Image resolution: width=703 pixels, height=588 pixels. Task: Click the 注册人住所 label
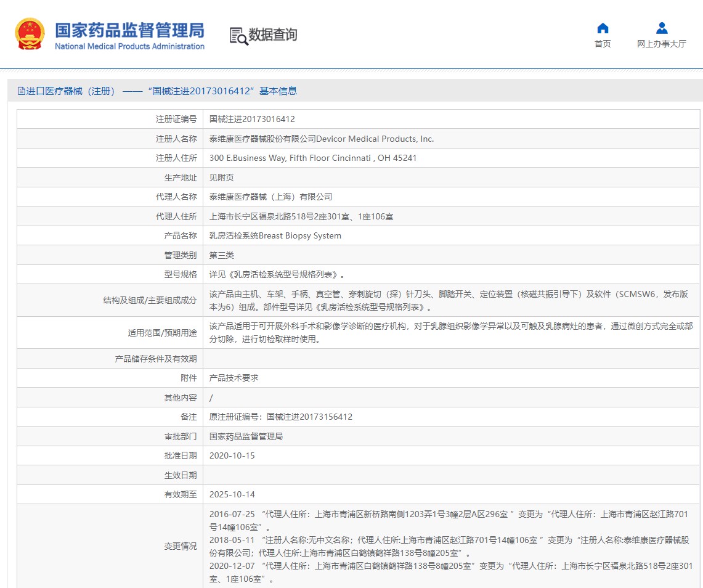pos(176,158)
